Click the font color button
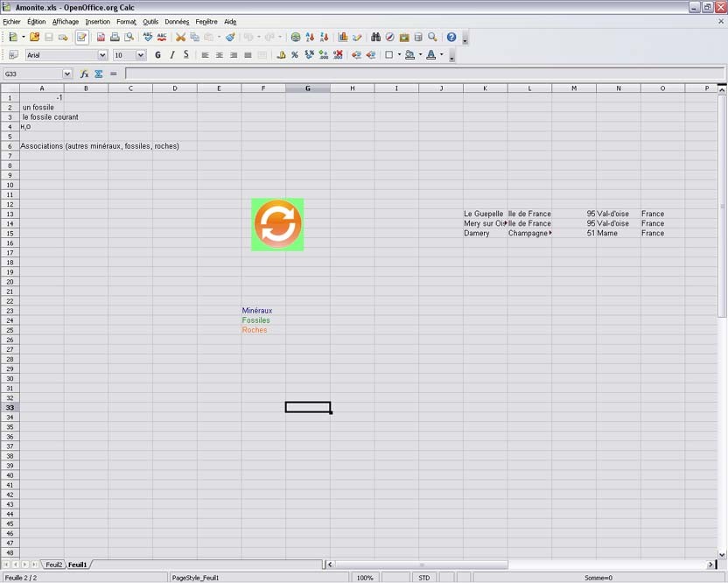This screenshot has height=583, width=728. pyautogui.click(x=430, y=55)
